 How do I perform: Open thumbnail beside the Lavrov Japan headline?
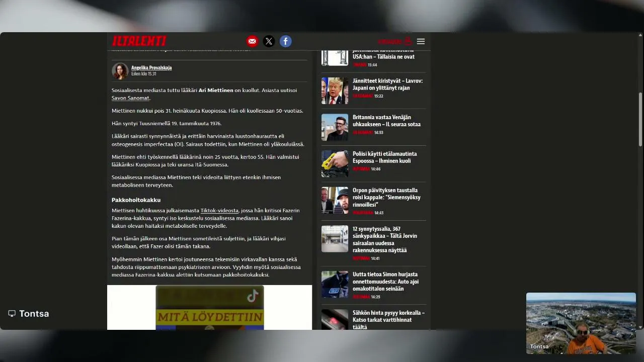point(335,90)
